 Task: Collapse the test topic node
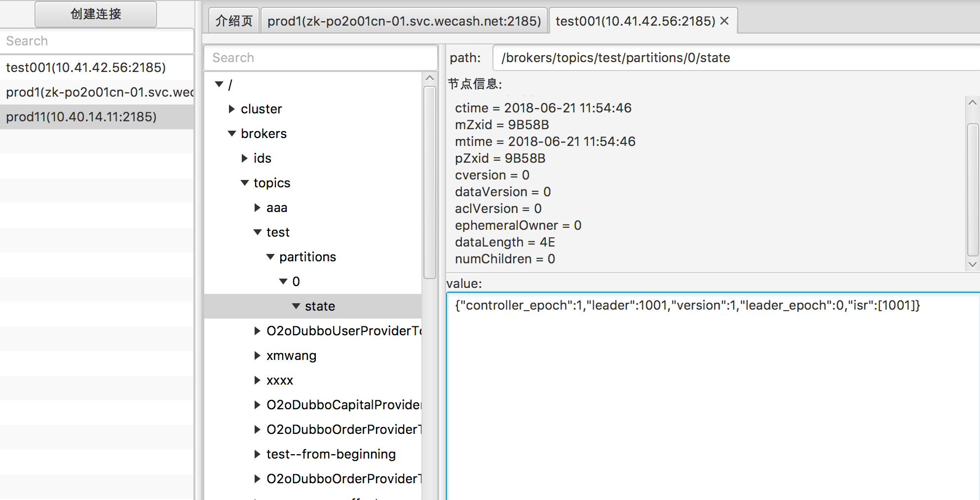258,232
